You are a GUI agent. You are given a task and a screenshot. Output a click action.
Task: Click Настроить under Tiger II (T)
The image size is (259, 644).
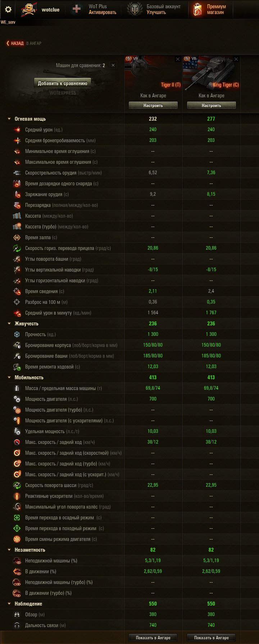click(153, 105)
